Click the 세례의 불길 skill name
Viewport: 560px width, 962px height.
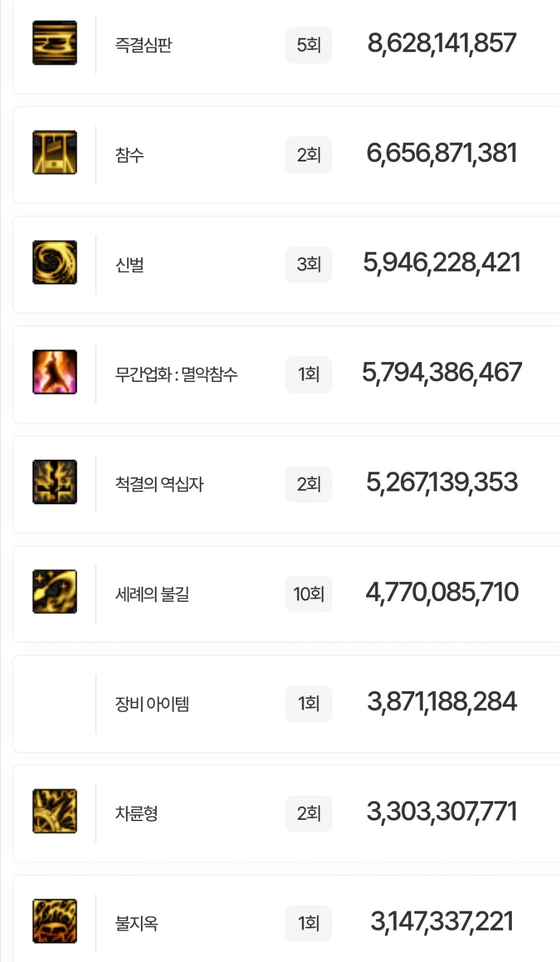tap(152, 594)
